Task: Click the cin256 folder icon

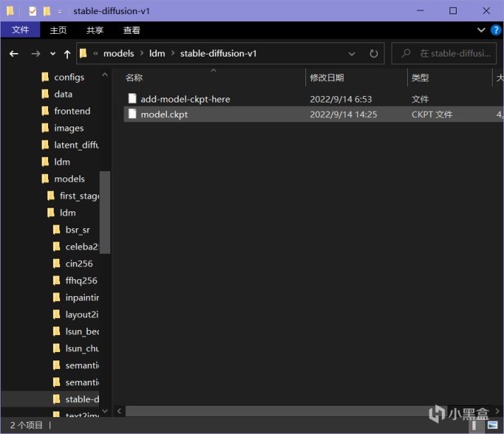Action: (x=57, y=264)
